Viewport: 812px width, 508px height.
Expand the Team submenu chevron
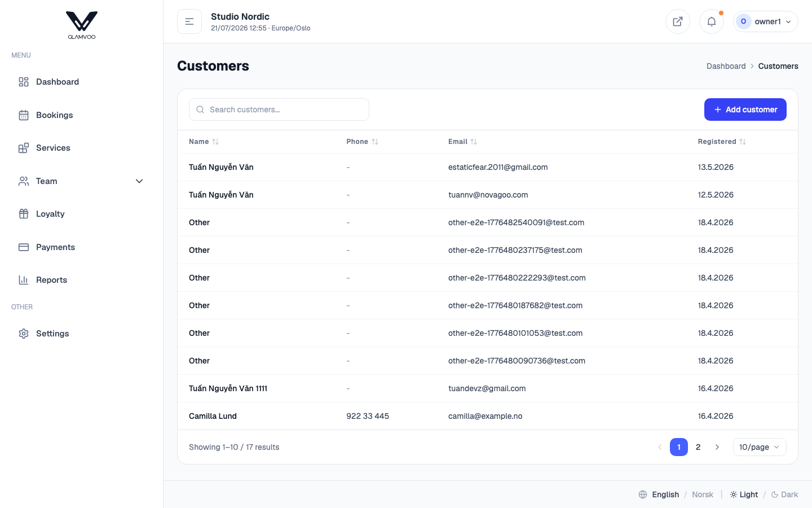point(139,181)
